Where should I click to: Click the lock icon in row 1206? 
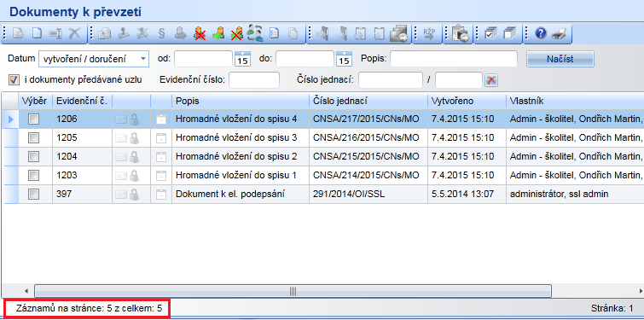(x=134, y=119)
